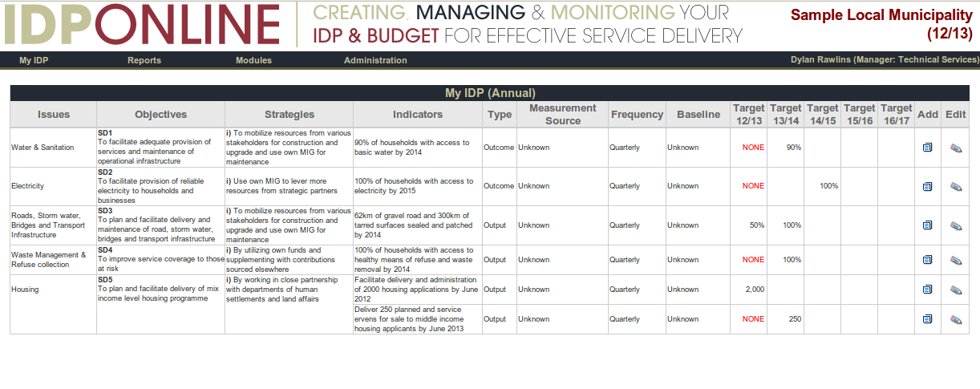Click Add icon for 250 service ervens indicator
The width and height of the screenshot is (980, 389).
click(927, 319)
